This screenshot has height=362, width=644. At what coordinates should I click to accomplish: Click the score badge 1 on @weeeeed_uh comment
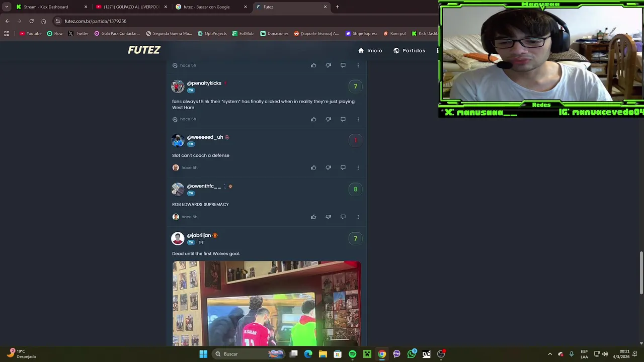click(355, 140)
